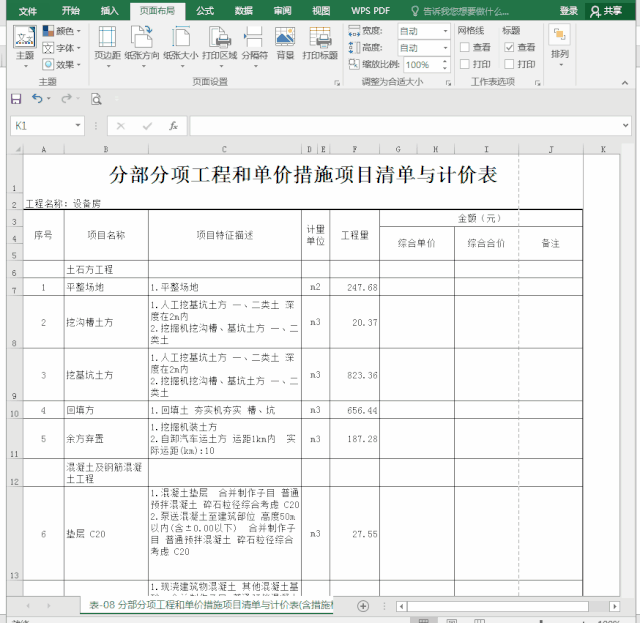The image size is (640, 623).
Task: Open the Arrange (排列) menu
Action: coord(560,46)
